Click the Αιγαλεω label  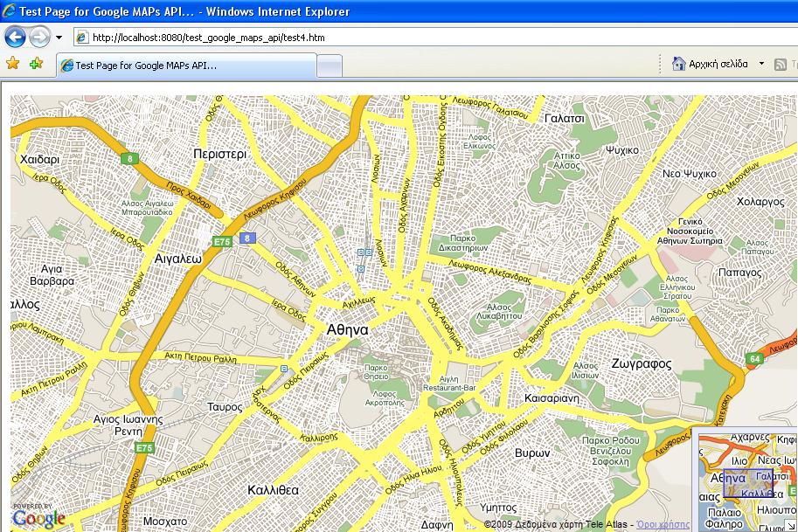[x=178, y=259]
